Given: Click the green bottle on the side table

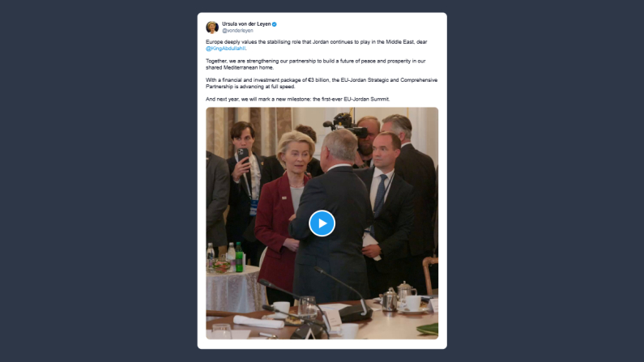Looking at the screenshot, I should (x=239, y=257).
